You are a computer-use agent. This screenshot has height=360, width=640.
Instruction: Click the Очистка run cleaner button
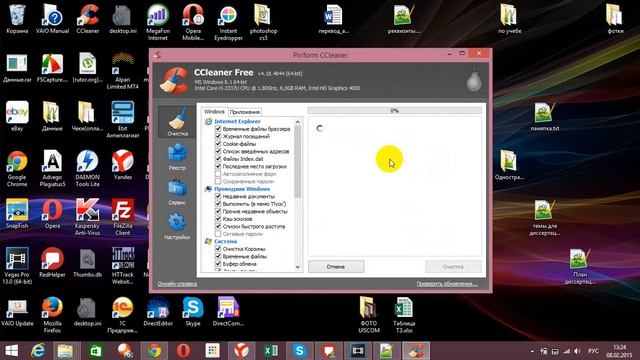(x=453, y=267)
